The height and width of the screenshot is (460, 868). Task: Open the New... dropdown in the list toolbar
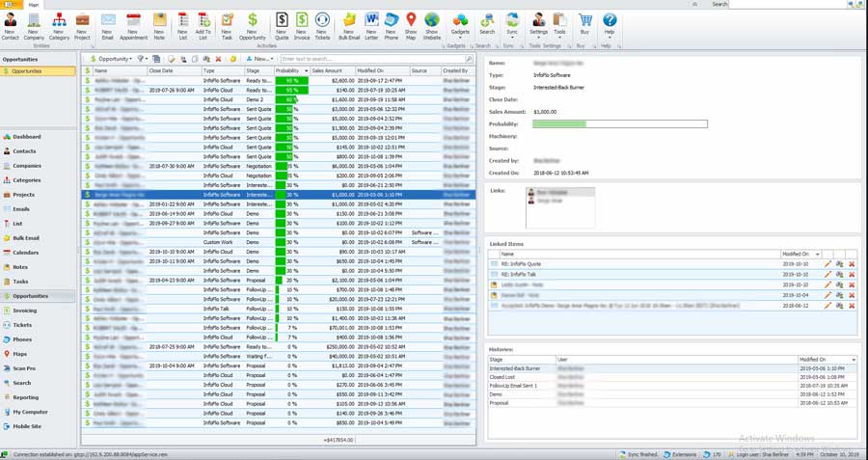click(x=259, y=59)
